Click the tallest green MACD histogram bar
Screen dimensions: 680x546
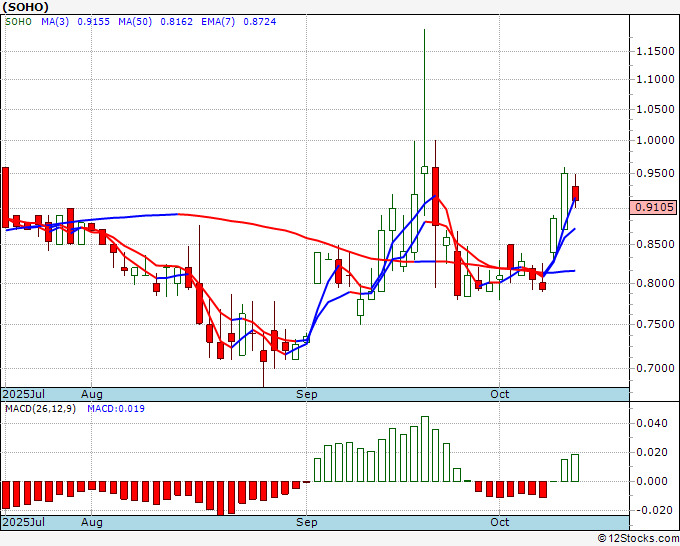[425, 449]
